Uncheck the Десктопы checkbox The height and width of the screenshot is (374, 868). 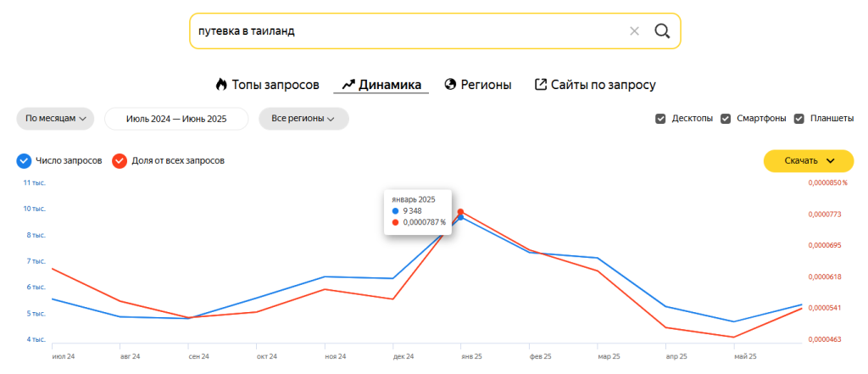click(x=660, y=119)
